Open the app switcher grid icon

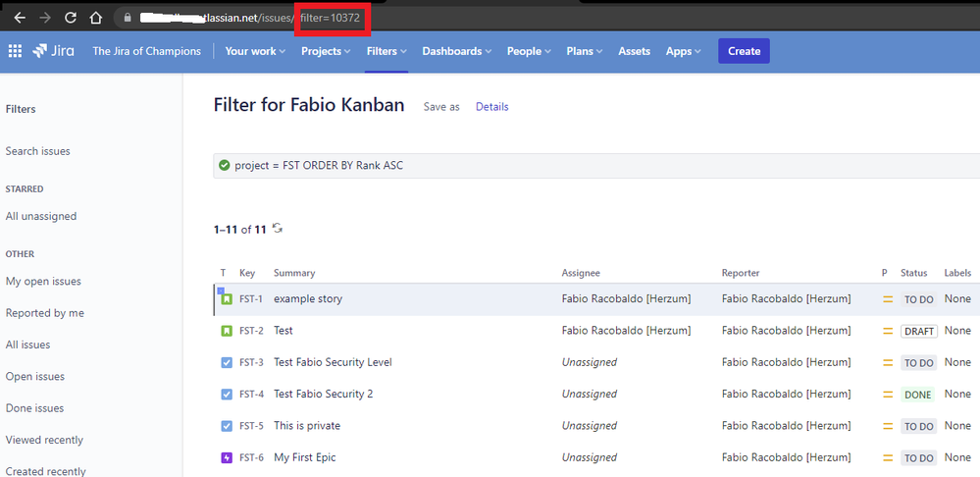[x=15, y=51]
